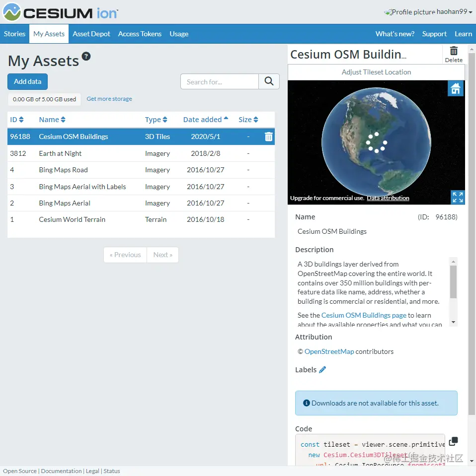Select the Bing Maps Aerial with Labels row
The width and height of the screenshot is (476, 476).
click(x=141, y=187)
